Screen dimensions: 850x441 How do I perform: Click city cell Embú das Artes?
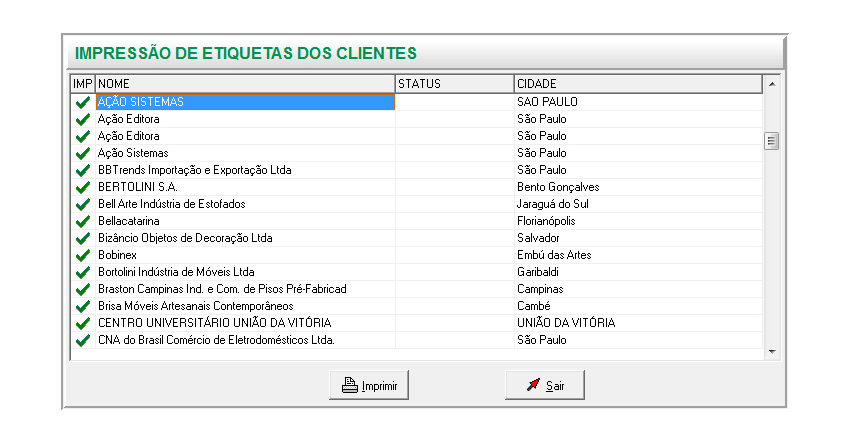coord(639,255)
